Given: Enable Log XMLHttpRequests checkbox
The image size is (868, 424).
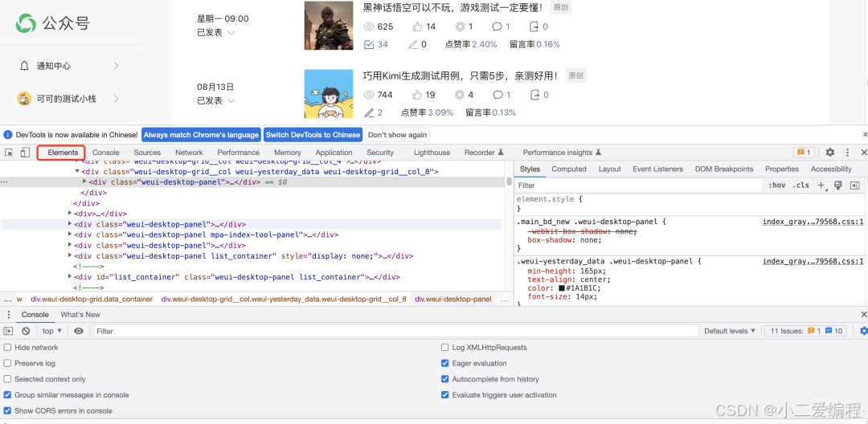Looking at the screenshot, I should 445,348.
